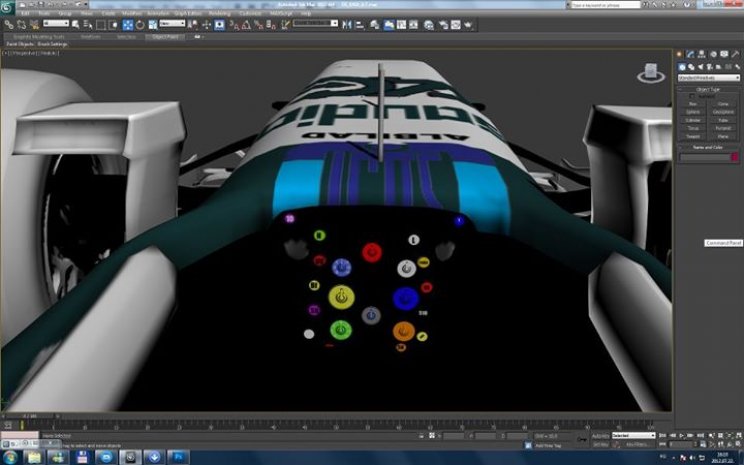The height and width of the screenshot is (465, 744).
Task: Open the selection filter dropdown
Action: [x=56, y=23]
